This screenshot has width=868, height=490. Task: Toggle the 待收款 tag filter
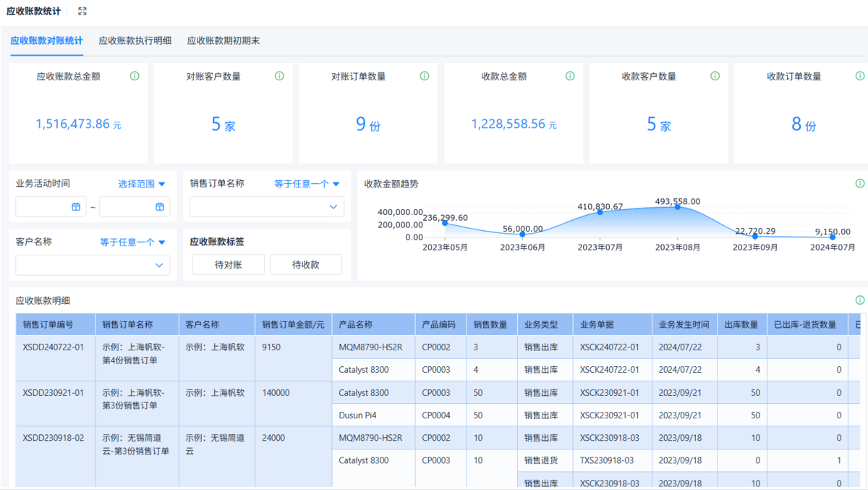[x=306, y=265]
